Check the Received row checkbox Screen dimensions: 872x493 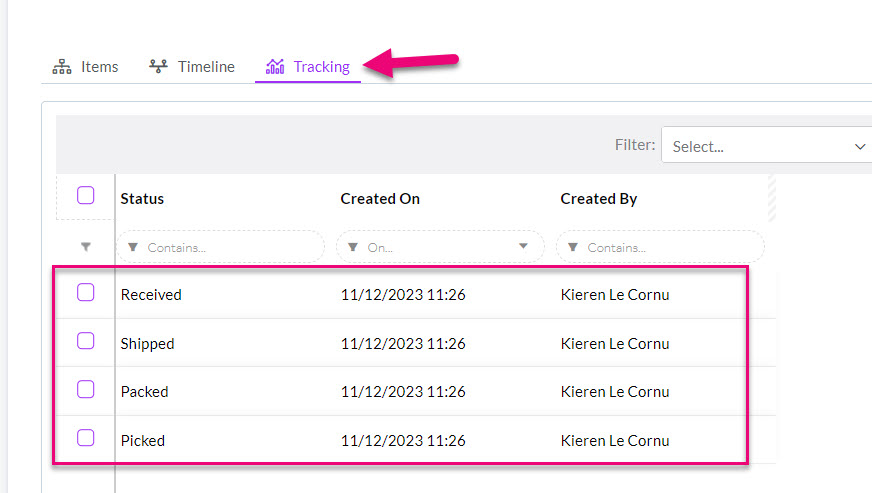click(x=86, y=292)
